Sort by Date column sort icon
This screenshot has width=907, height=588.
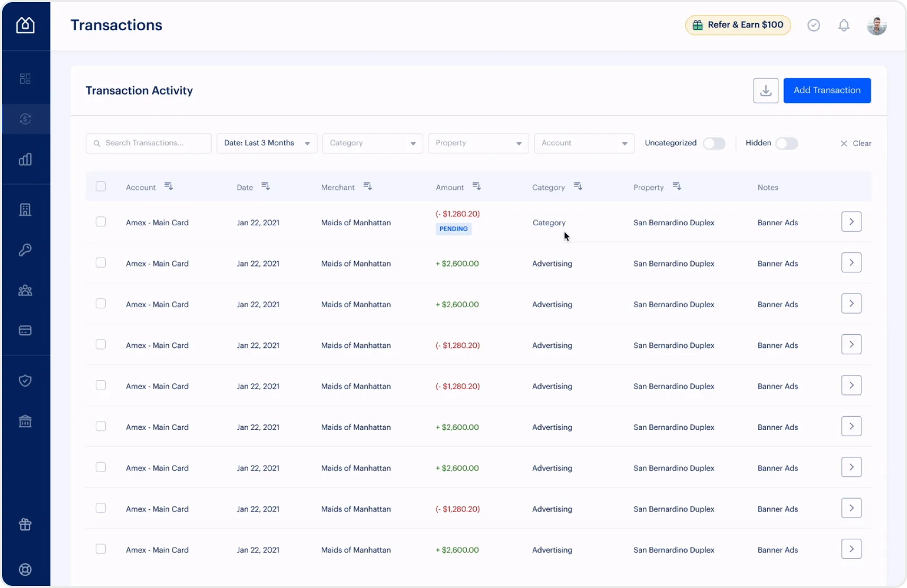(266, 186)
